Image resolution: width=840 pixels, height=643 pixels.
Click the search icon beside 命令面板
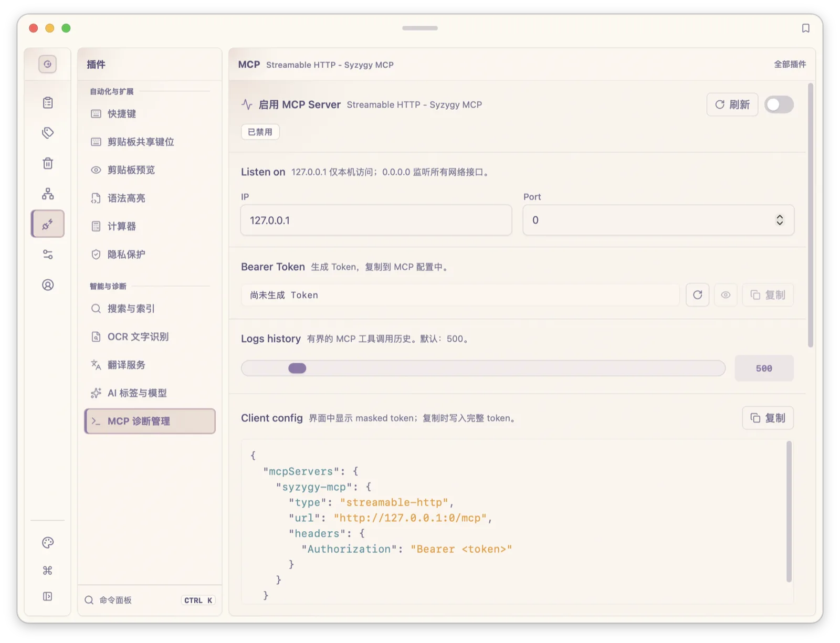pyautogui.click(x=89, y=600)
